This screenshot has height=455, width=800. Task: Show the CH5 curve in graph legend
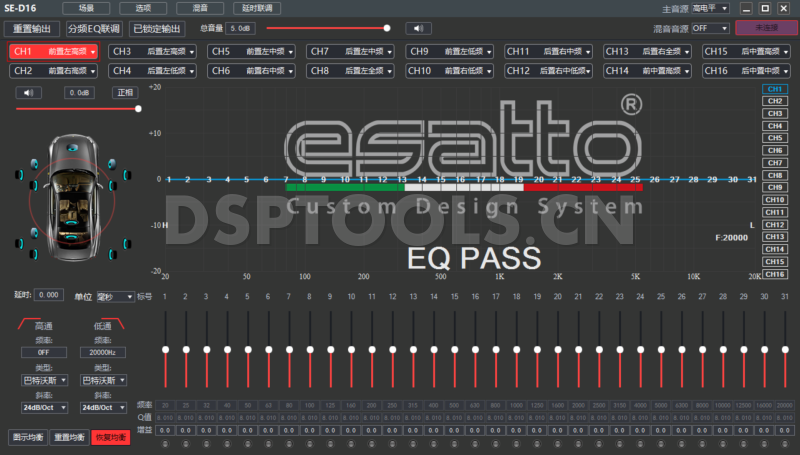tap(774, 138)
